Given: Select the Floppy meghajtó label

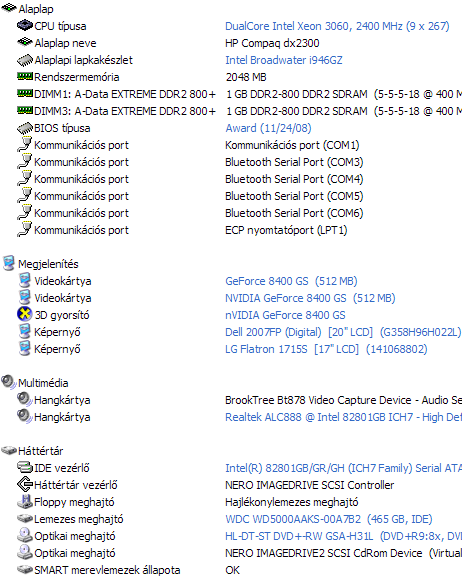Looking at the screenshot, I should click(74, 502).
